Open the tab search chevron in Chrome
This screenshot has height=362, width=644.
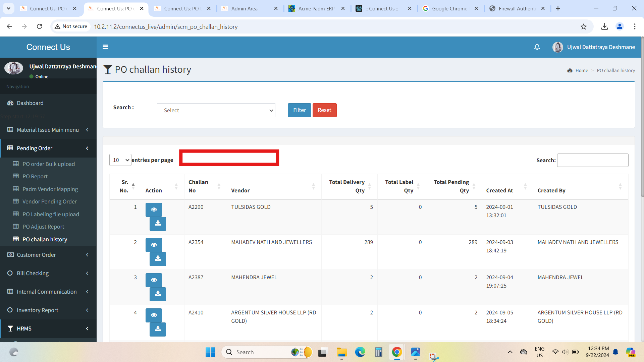point(8,8)
